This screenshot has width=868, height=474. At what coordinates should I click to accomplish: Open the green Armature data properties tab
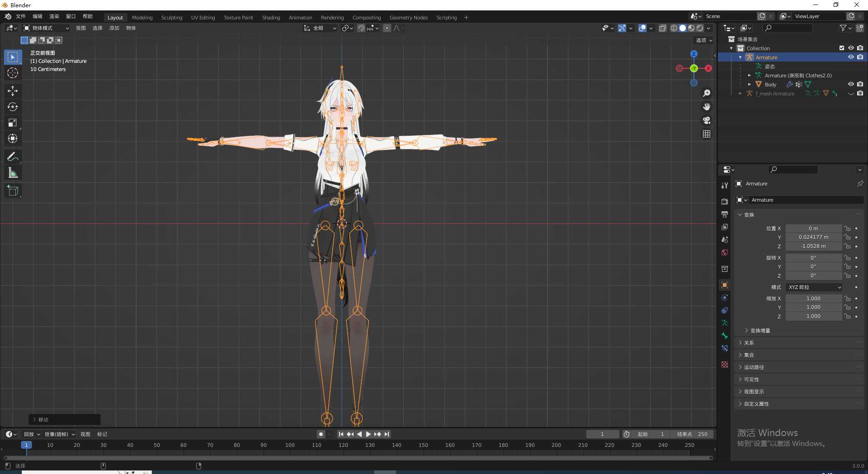point(725,323)
